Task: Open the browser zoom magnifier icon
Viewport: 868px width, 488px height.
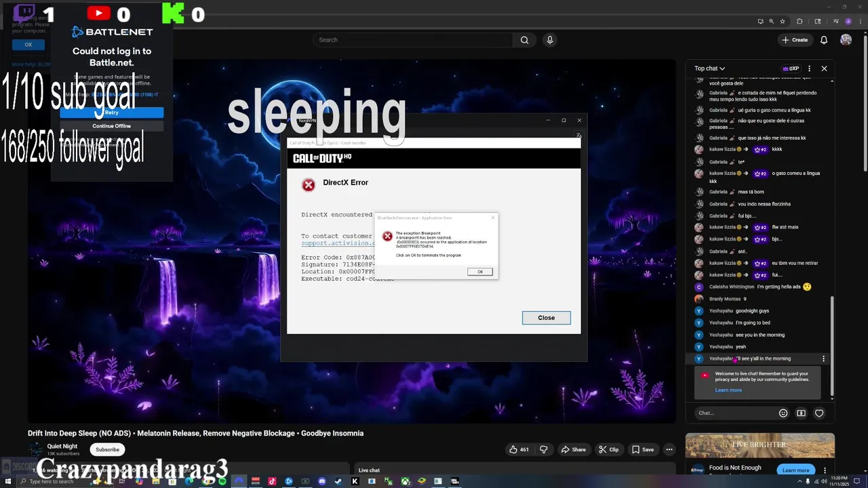Action: 772,21
